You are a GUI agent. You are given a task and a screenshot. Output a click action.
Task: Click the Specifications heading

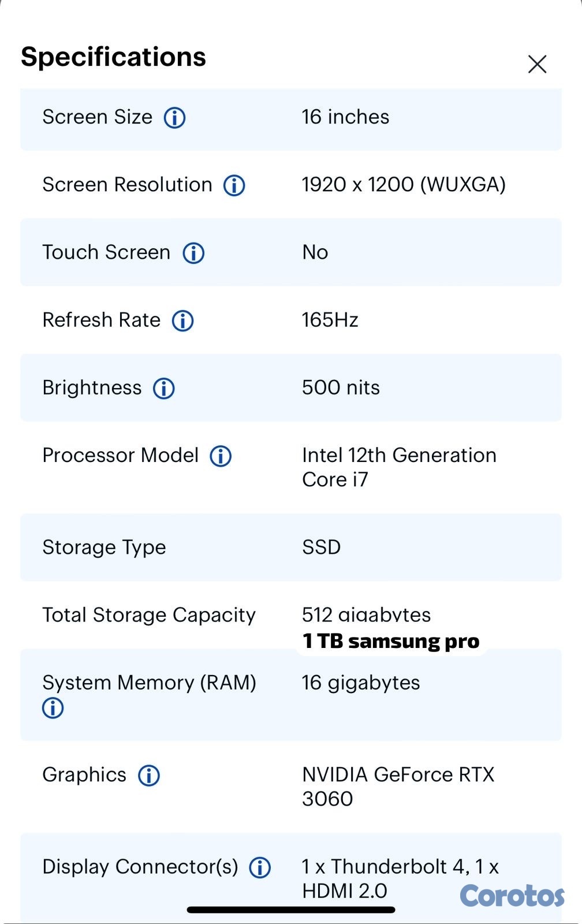click(x=113, y=57)
